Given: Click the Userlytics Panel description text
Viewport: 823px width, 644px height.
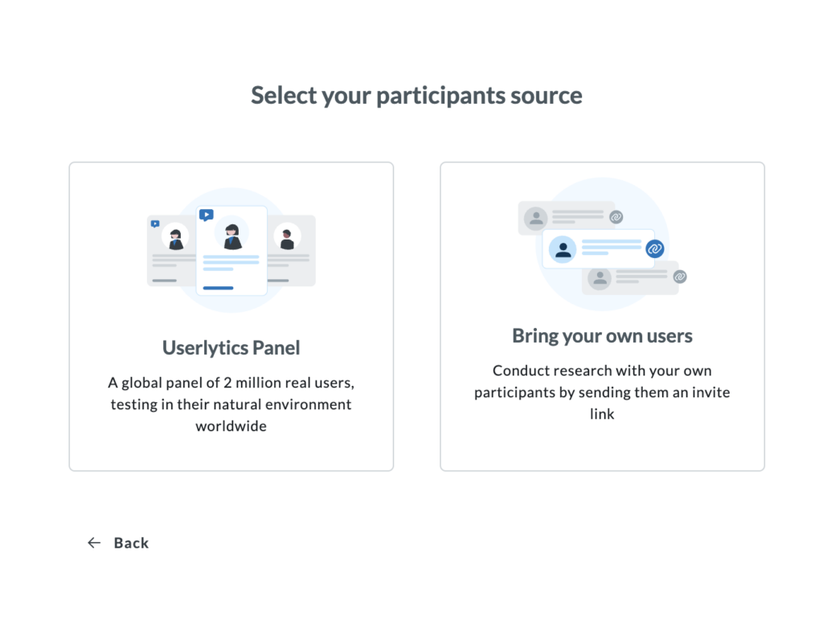Looking at the screenshot, I should coord(231,404).
